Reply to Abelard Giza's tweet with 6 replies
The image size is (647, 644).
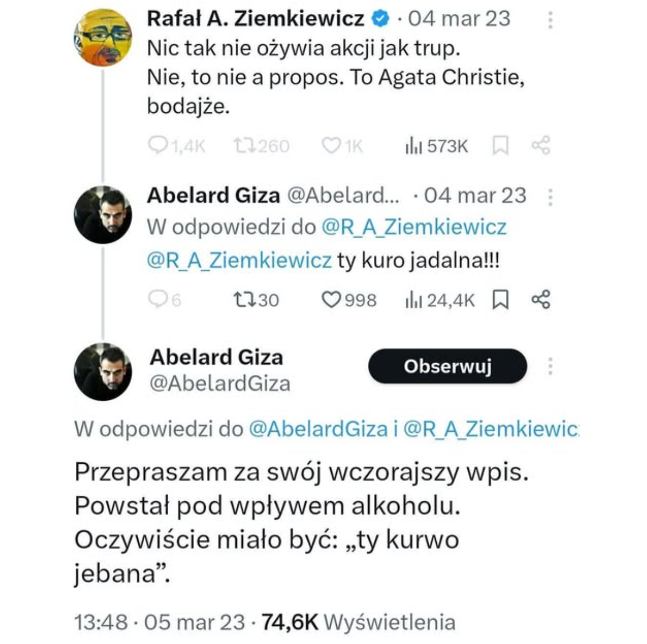click(158, 299)
